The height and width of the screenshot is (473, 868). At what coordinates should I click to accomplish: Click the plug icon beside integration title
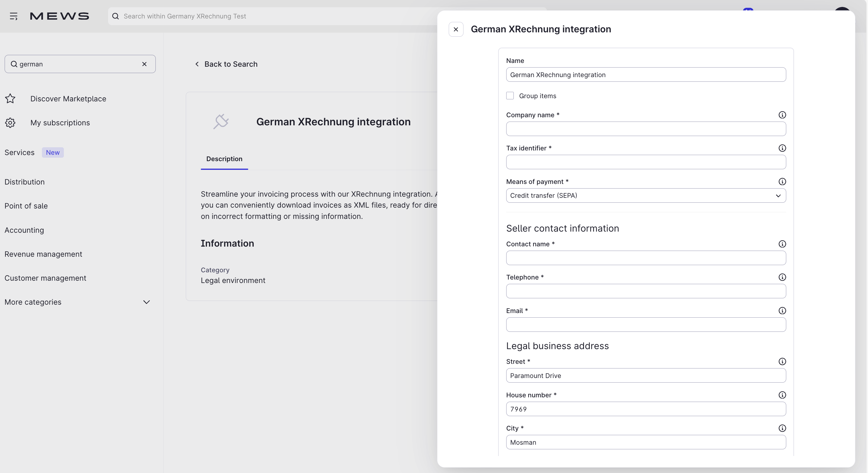coord(221,122)
